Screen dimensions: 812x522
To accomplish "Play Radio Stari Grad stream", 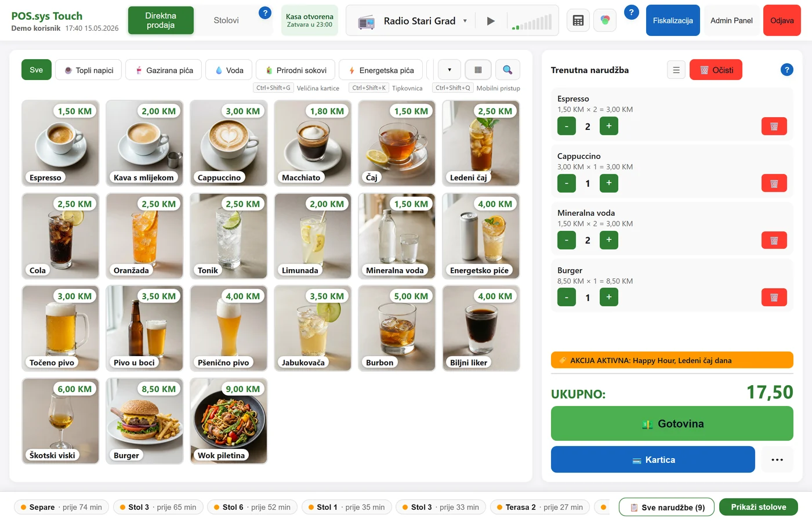I will pos(491,21).
